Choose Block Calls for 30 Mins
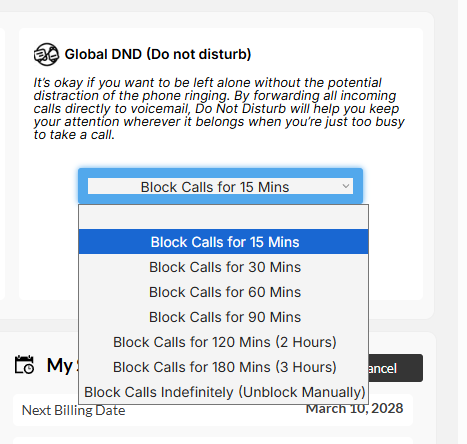The height and width of the screenshot is (444, 467). pyautogui.click(x=223, y=267)
